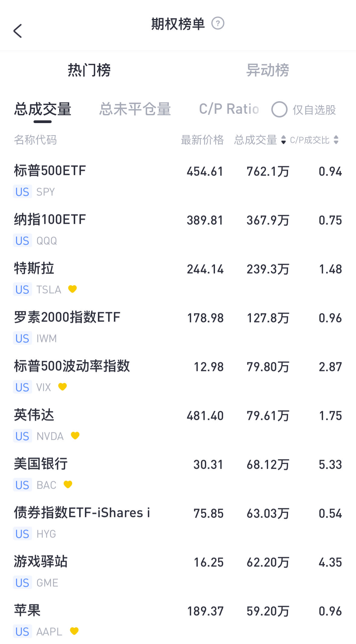Enable the 仅自选股 radio filter

tap(279, 109)
